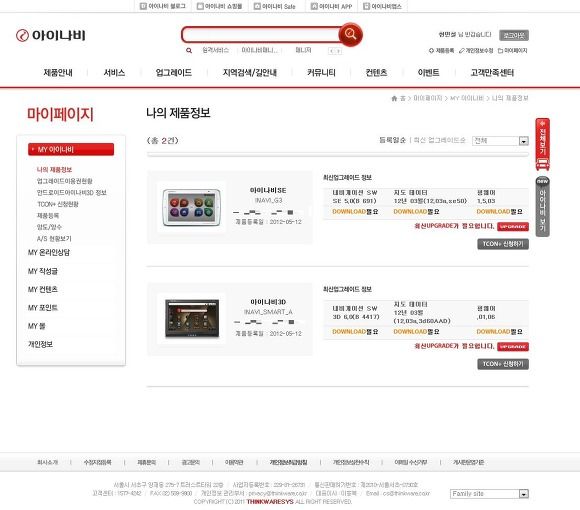Open the Family site dropdown
Screen dimensions: 580x510
pos(489,494)
